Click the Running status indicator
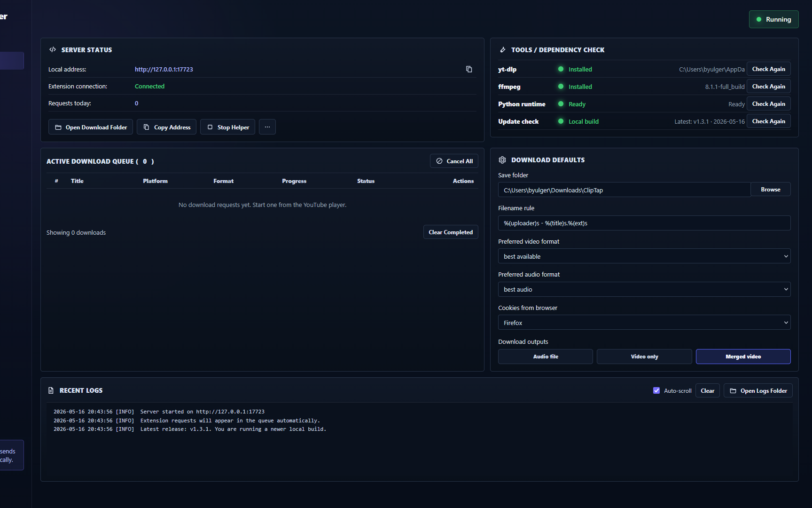The image size is (812, 508). coord(773,19)
